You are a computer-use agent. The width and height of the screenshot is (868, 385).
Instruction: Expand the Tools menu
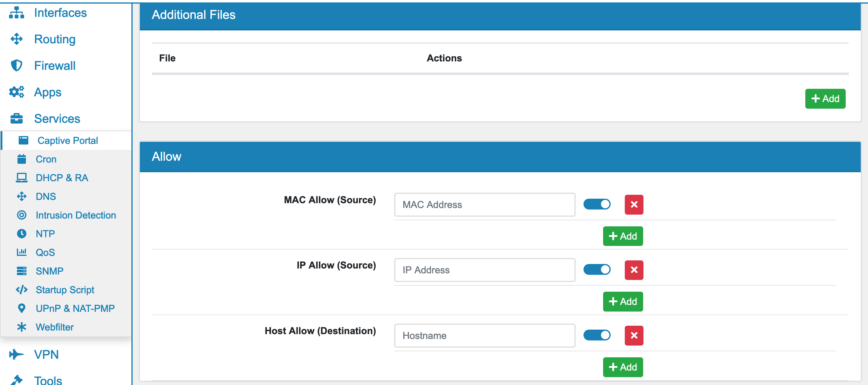click(48, 380)
